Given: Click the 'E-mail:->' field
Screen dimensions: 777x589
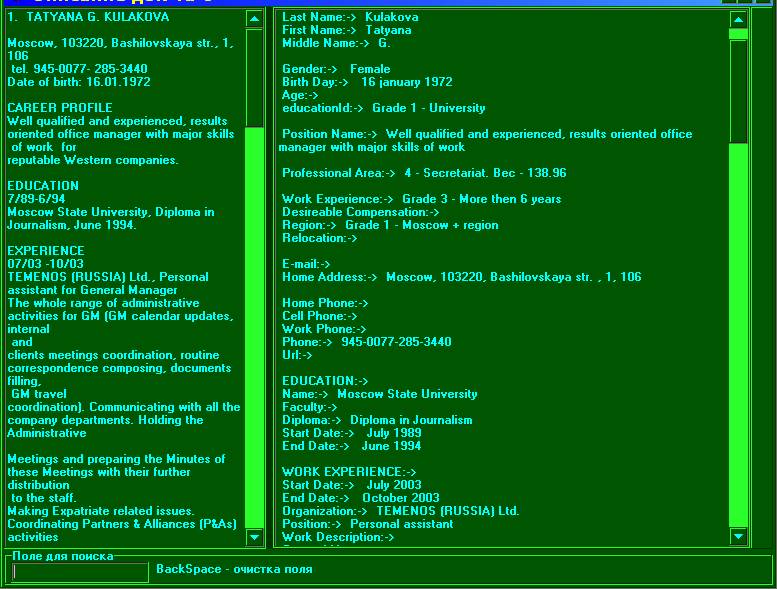Looking at the screenshot, I should tap(306, 264).
